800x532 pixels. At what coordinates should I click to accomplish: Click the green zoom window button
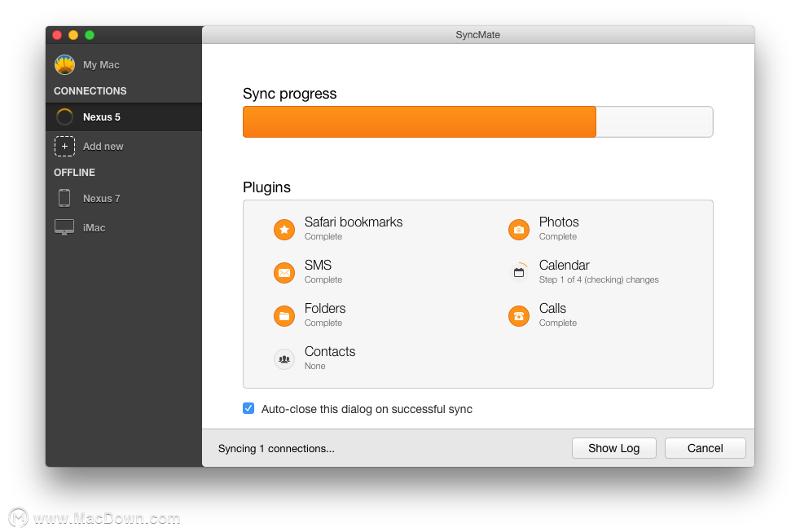pyautogui.click(x=90, y=35)
